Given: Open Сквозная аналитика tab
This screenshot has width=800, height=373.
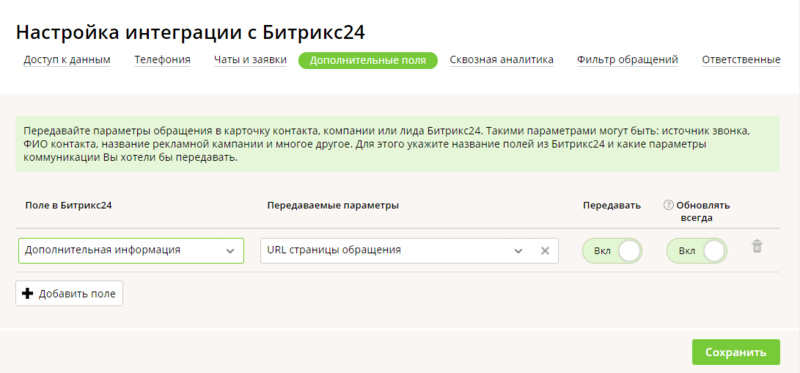Looking at the screenshot, I should pyautogui.click(x=502, y=60).
